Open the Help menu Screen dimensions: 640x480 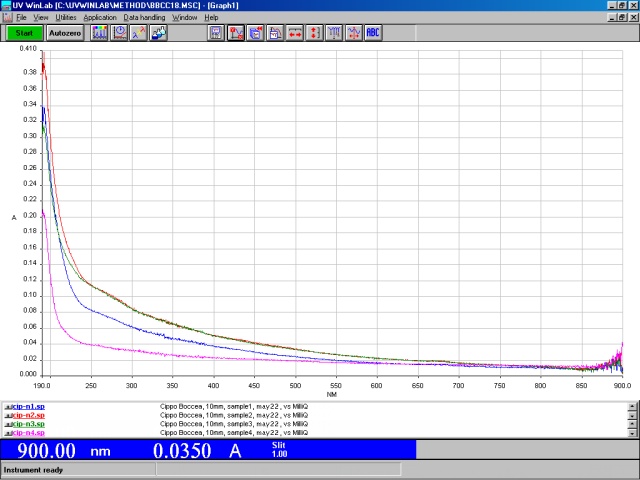[211, 18]
